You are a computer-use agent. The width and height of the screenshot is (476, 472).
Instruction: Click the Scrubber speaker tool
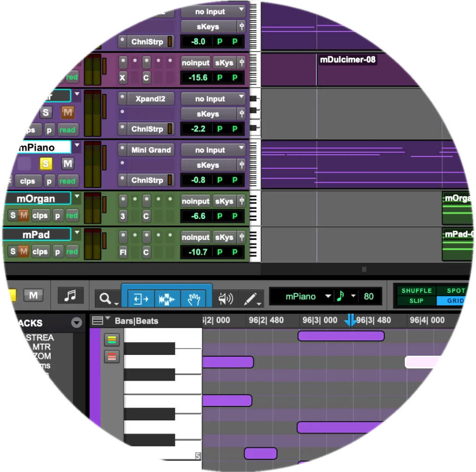click(225, 299)
